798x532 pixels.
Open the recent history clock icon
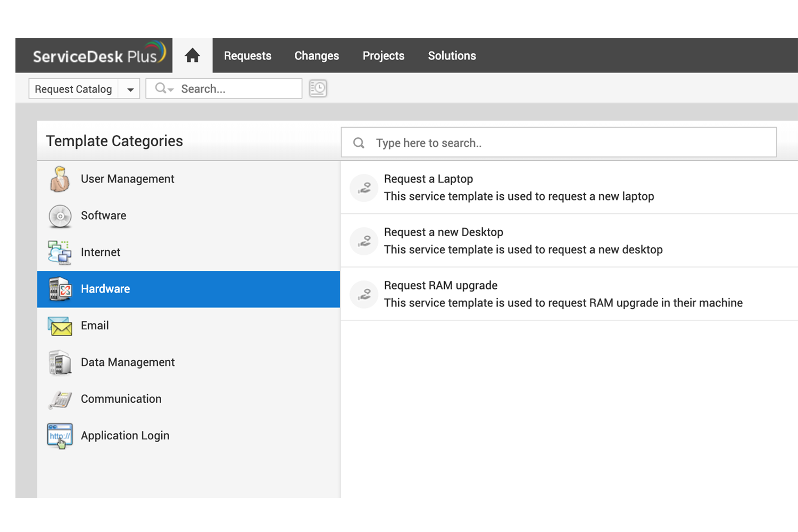(318, 88)
